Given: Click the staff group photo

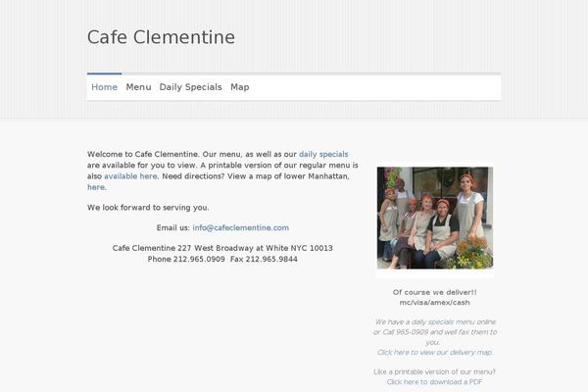Looking at the screenshot, I should [435, 218].
